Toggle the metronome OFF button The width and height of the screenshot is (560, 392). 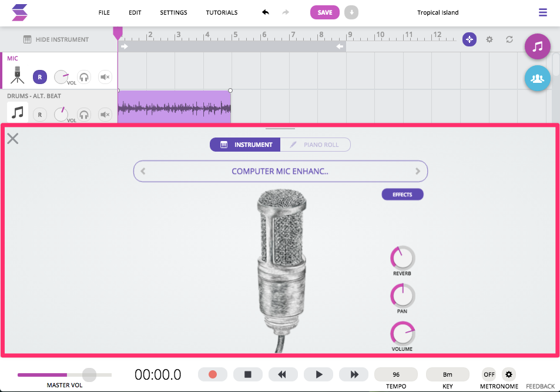pos(489,374)
